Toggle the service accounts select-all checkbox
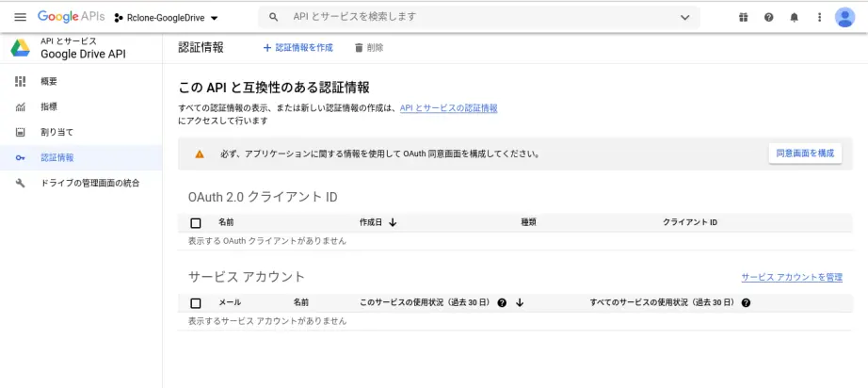868x388 pixels. 196,303
